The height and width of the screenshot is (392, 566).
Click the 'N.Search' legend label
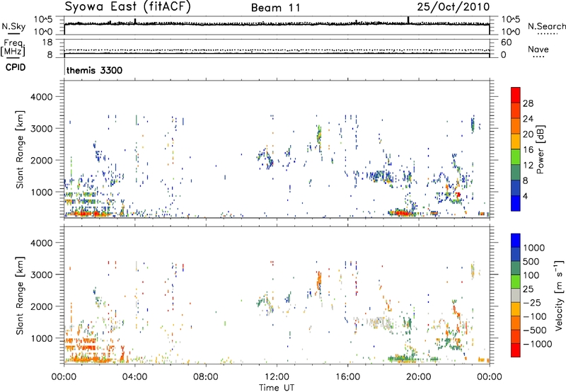tap(546, 26)
